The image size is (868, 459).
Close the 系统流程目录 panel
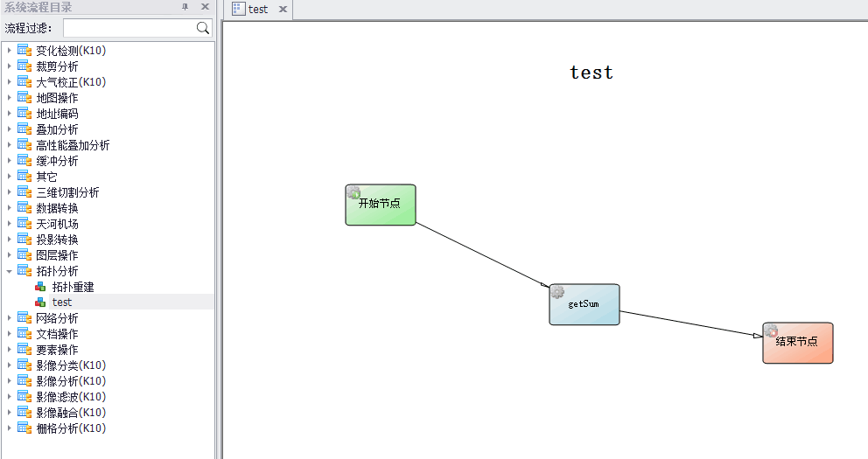[x=205, y=7]
